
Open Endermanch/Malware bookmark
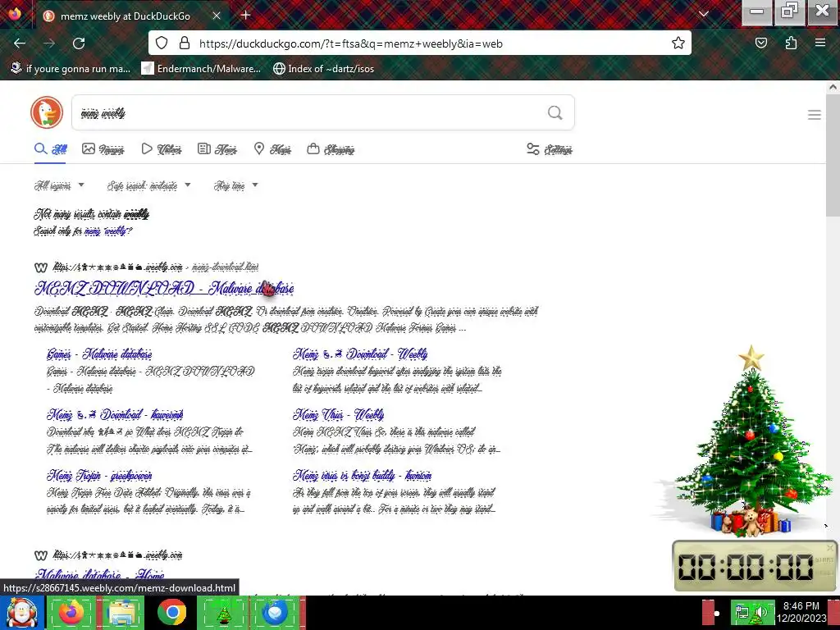click(201, 69)
